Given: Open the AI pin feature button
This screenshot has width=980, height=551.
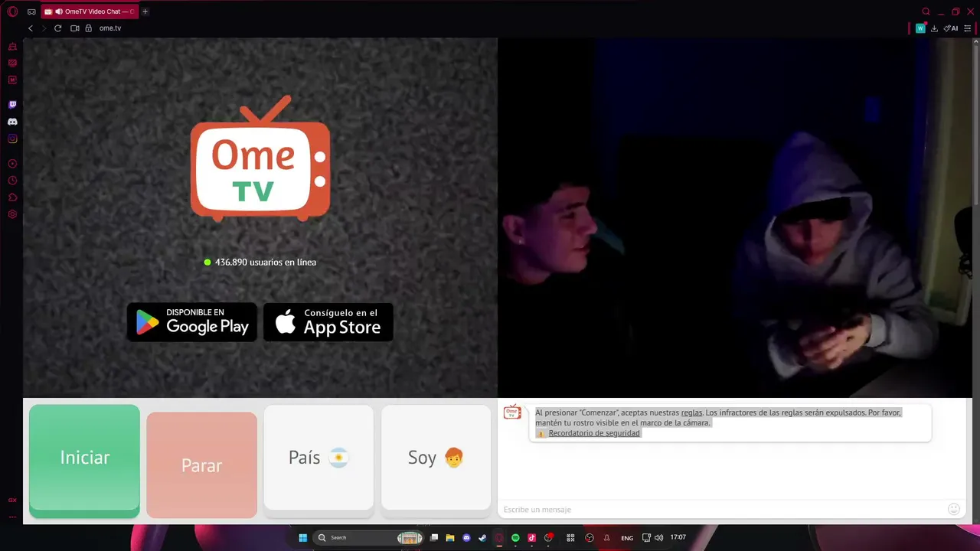Looking at the screenshot, I should 951,28.
